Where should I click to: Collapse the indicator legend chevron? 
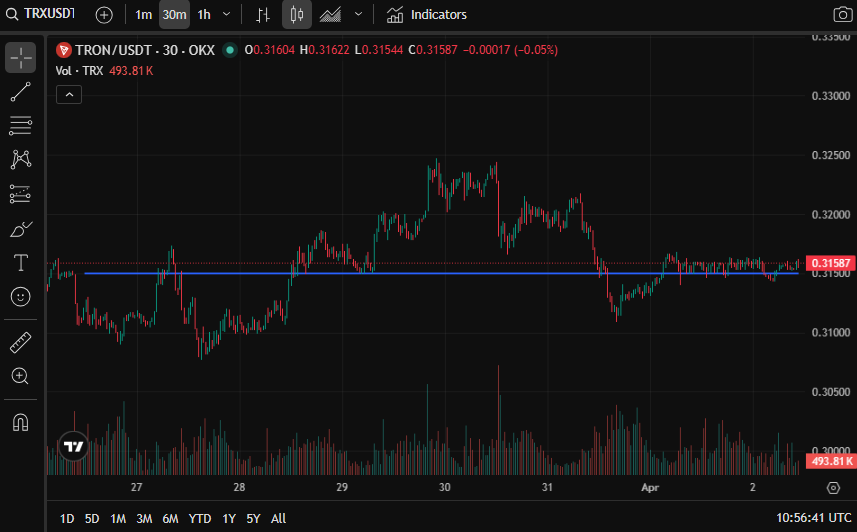(69, 95)
